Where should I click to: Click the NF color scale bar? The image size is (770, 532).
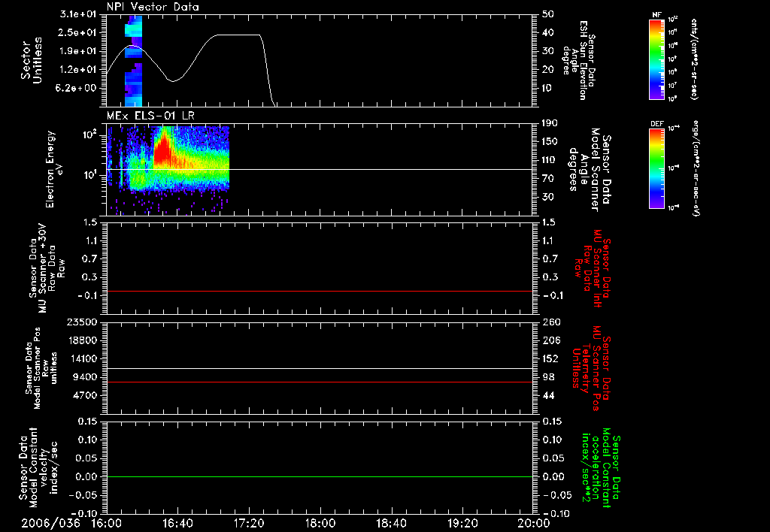[x=656, y=59]
